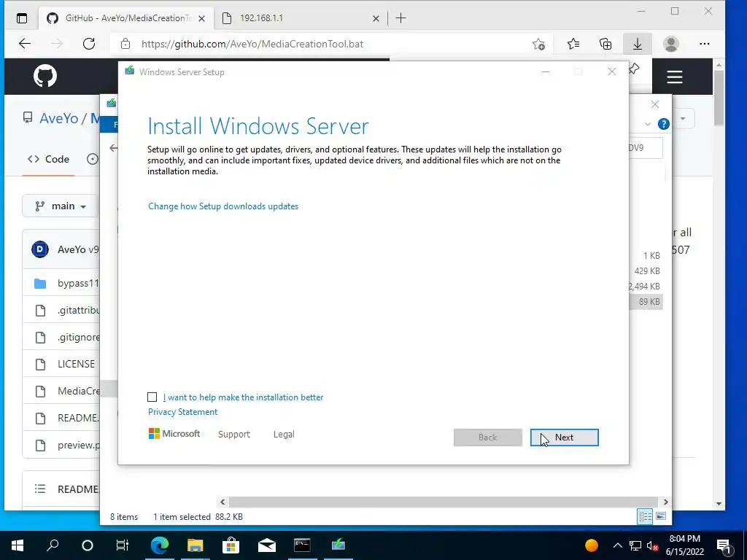The width and height of the screenshot is (747, 560).
Task: Open the taskbar clock and date
Action: coord(684,545)
